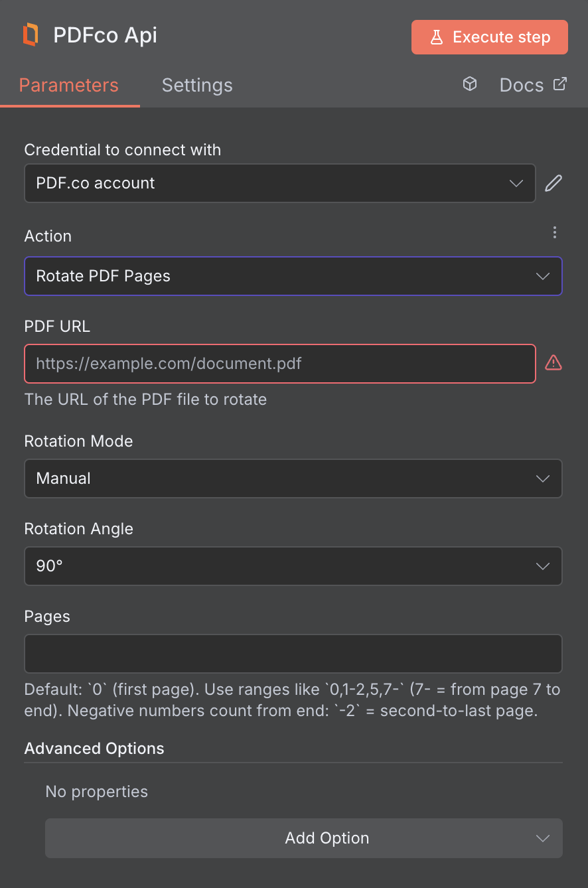This screenshot has width=588, height=888.
Task: Click the pencil icon to edit the credential
Action: coord(553,183)
